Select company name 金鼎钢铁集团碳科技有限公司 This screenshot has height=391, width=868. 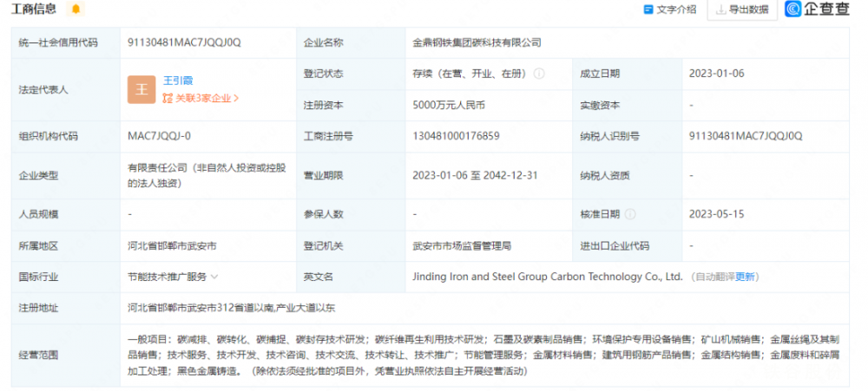(x=477, y=42)
